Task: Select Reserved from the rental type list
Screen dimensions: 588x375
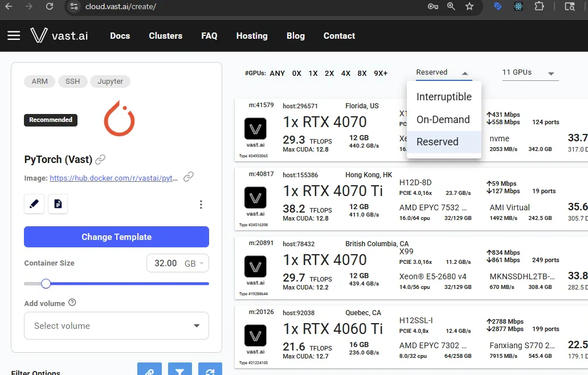Action: coord(444,142)
